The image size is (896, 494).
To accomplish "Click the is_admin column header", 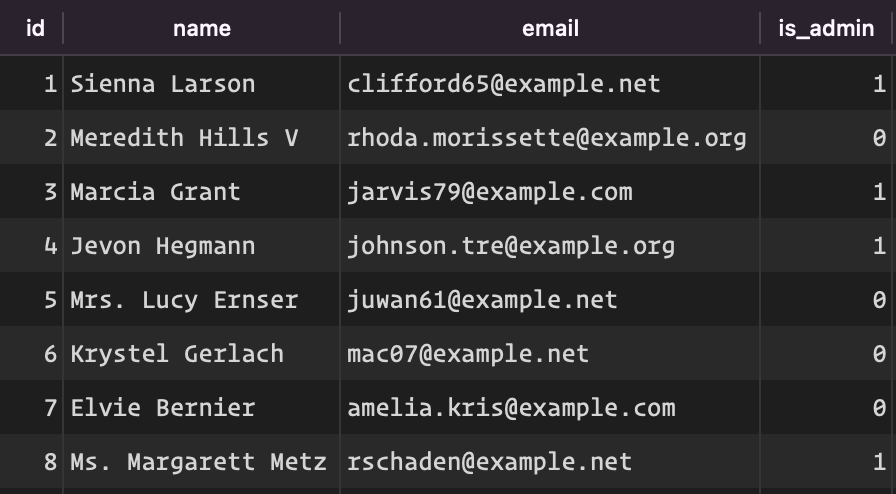I will pos(826,28).
